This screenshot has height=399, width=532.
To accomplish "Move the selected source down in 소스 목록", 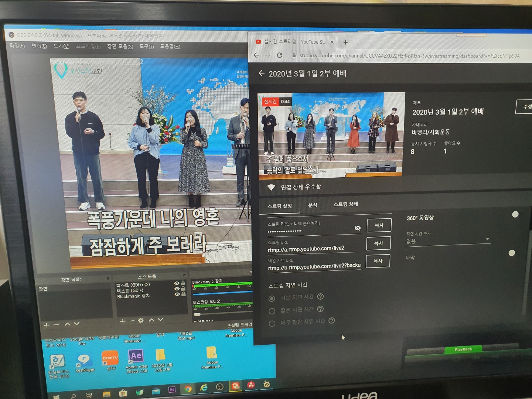I will (x=160, y=320).
